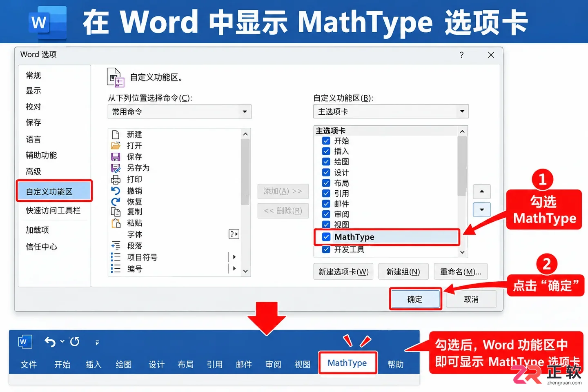
Task: Select the Paste clipboard icon
Action: [x=116, y=223]
